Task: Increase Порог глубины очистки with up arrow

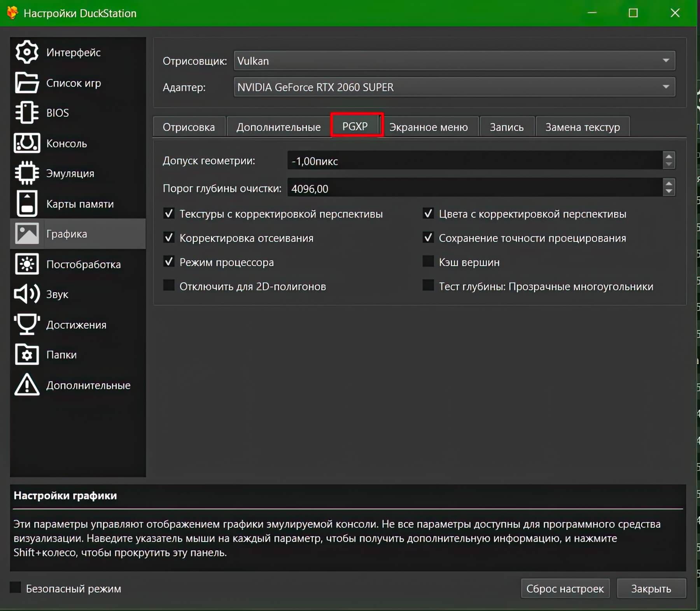Action: tap(668, 184)
